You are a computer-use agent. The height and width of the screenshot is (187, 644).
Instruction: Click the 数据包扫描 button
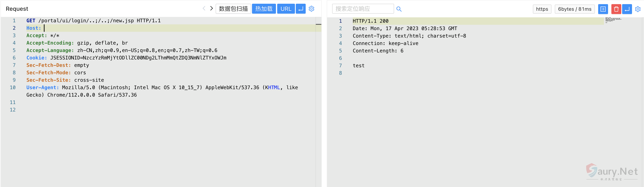pos(233,9)
